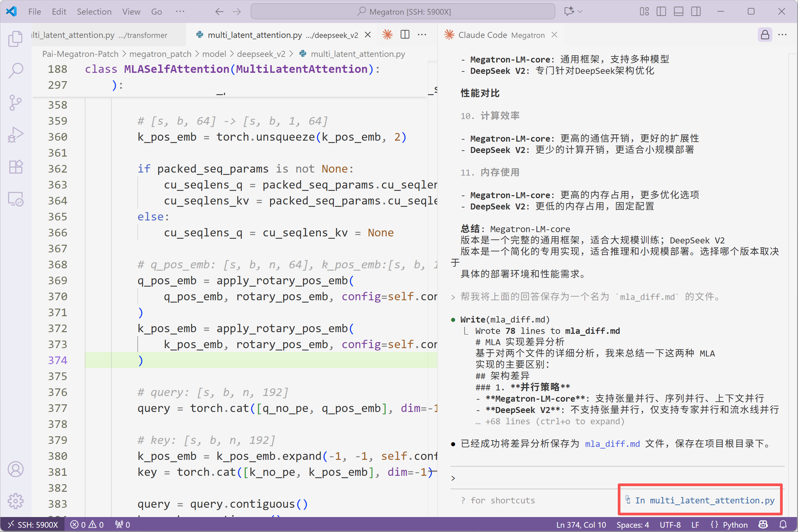Screen dimensions: 798x532
Task: Change indentation via Spaces: 4
Action: (x=632, y=525)
